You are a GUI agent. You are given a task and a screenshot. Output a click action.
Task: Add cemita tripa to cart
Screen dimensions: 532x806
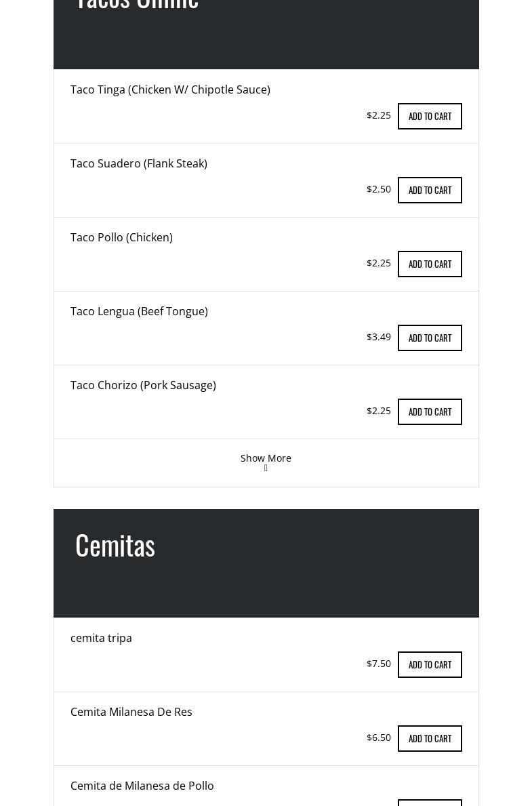click(x=430, y=664)
